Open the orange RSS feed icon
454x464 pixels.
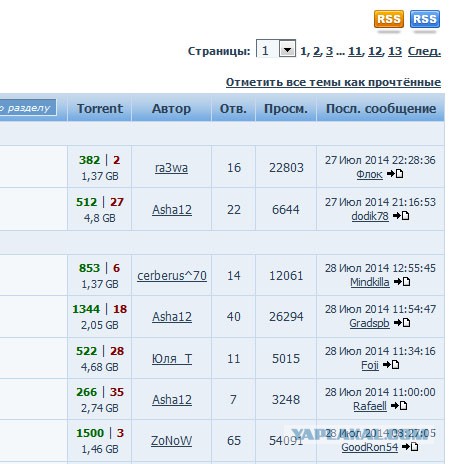pyautogui.click(x=389, y=19)
